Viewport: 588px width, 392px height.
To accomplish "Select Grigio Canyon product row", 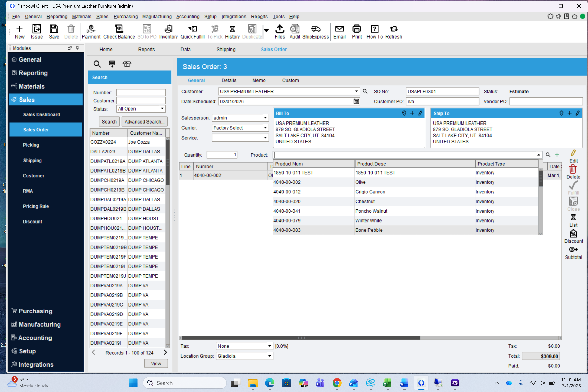I will coord(370,192).
